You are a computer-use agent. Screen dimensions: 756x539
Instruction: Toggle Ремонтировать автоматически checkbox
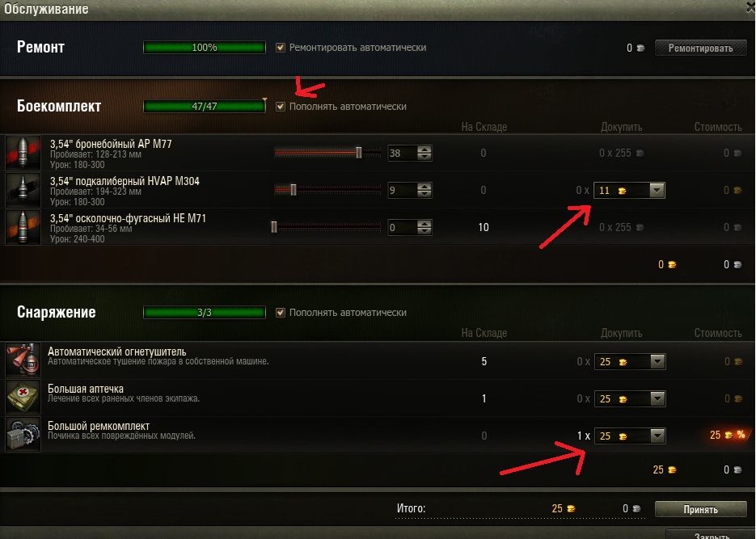pyautogui.click(x=280, y=48)
